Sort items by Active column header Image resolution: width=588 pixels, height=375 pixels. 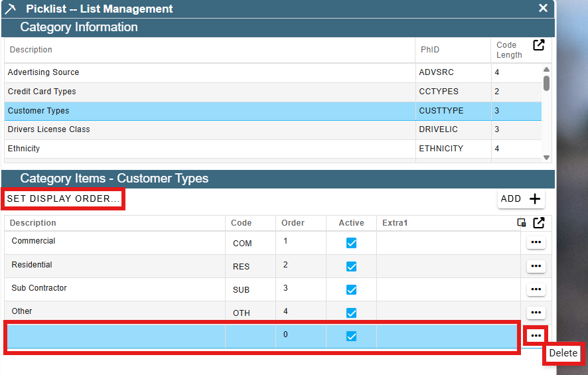click(351, 223)
